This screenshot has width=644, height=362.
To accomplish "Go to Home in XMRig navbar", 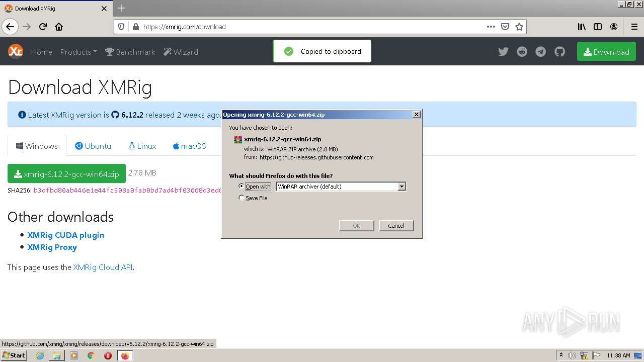I will [41, 52].
